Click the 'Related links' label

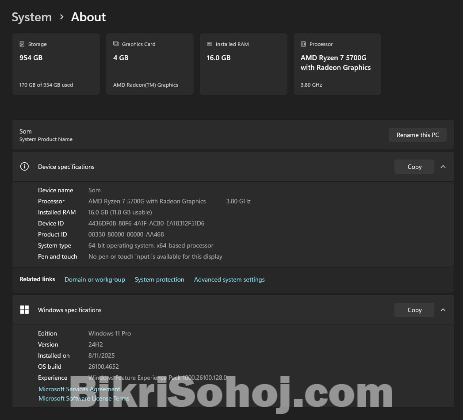(37, 279)
